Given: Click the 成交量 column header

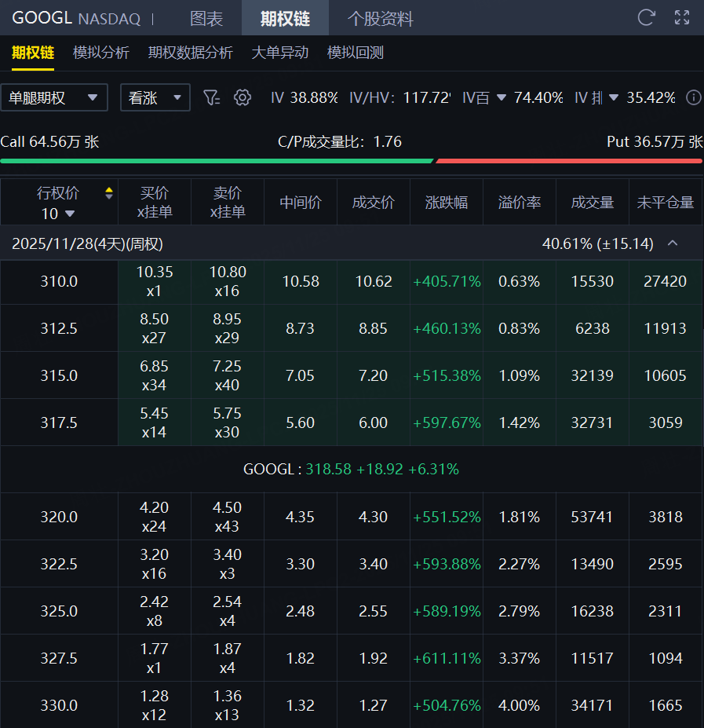Looking at the screenshot, I should point(592,203).
